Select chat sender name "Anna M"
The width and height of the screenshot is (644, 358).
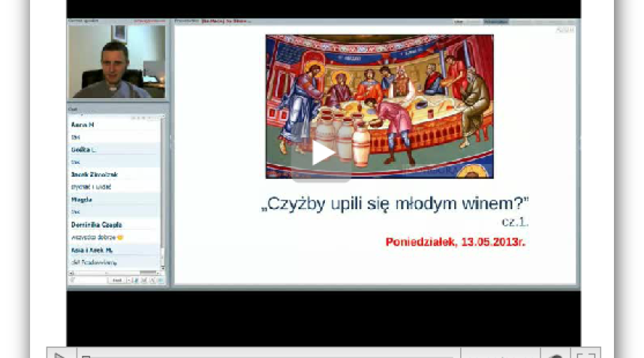click(x=82, y=125)
